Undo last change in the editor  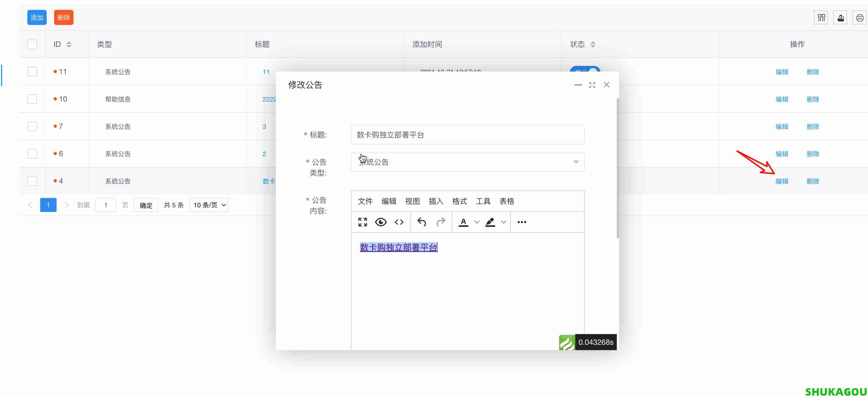coord(421,222)
